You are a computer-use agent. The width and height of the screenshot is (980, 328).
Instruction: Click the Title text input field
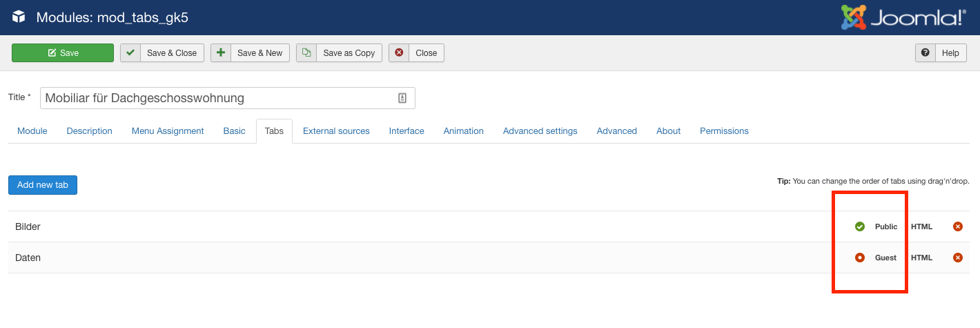click(228, 98)
